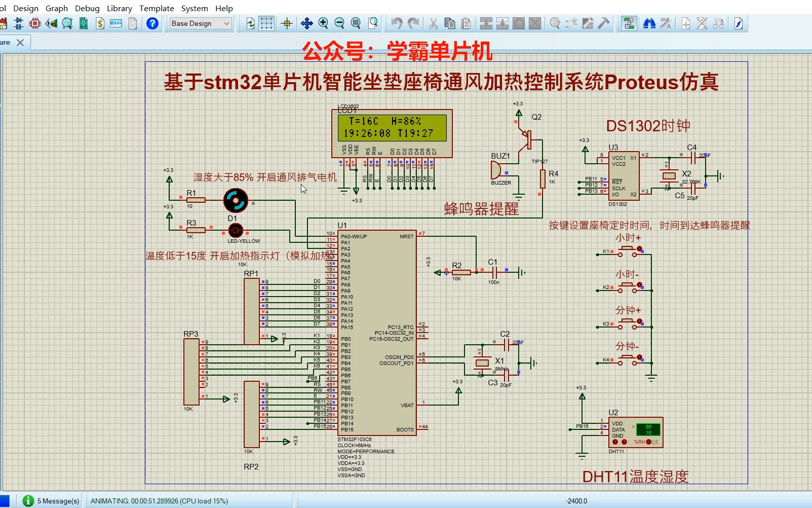
Task: Open Source Code 0101 icon
Action: 116,23
